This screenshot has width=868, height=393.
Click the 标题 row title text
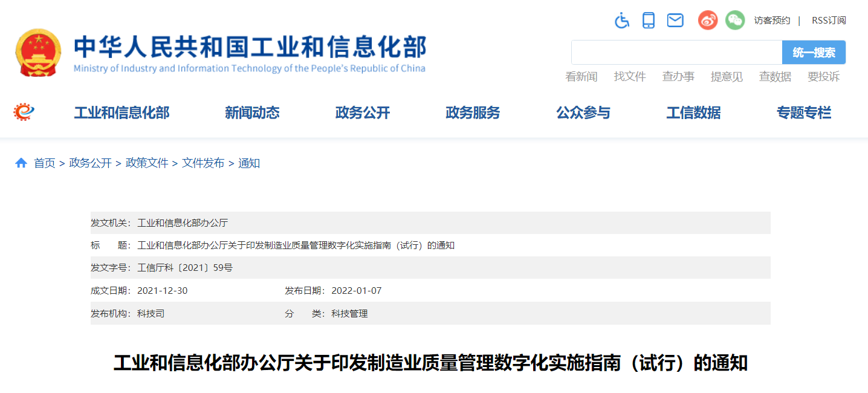click(x=296, y=245)
